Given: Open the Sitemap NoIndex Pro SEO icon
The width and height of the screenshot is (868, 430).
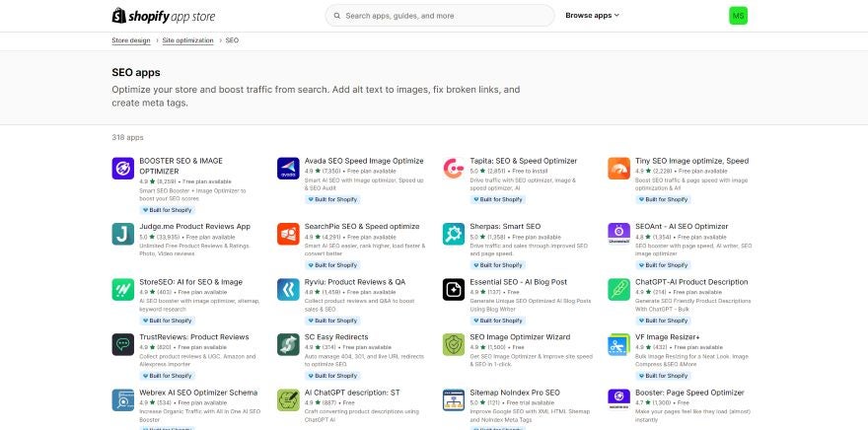Looking at the screenshot, I should [454, 399].
